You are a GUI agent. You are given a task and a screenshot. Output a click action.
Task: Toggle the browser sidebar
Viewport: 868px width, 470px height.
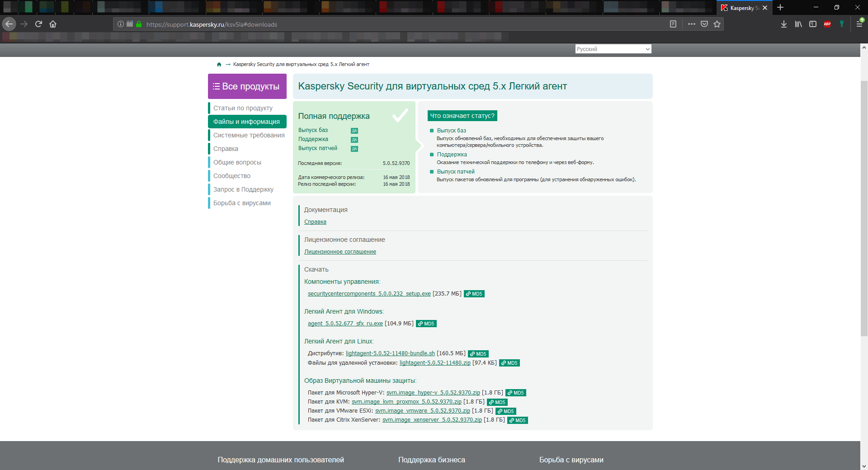coord(813,24)
